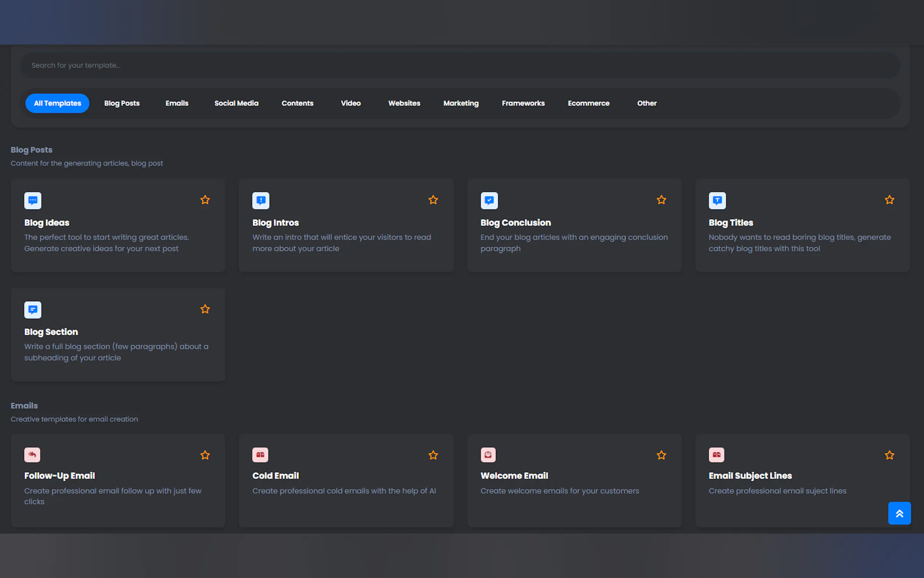Open the Blog Conclusion template card
This screenshot has height=578, width=924.
tap(515, 223)
